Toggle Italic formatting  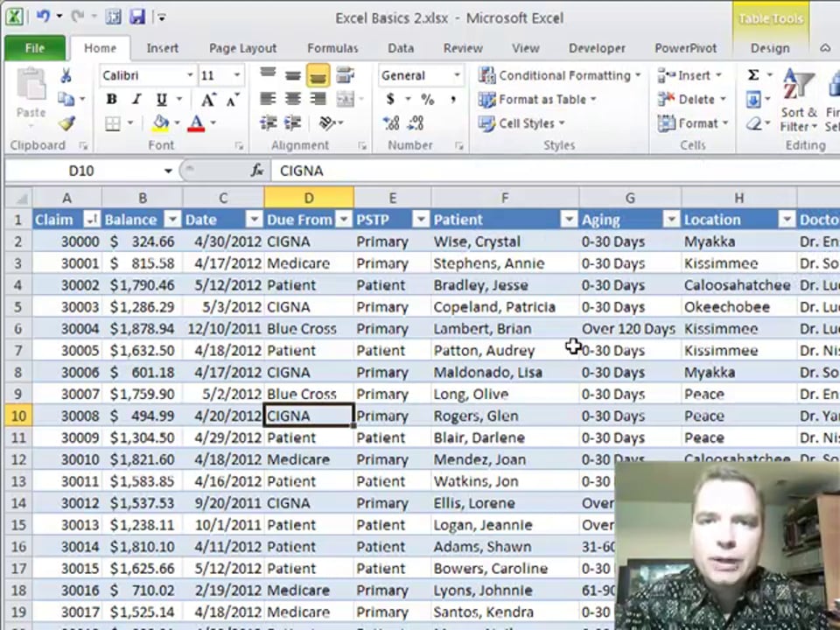(x=136, y=99)
